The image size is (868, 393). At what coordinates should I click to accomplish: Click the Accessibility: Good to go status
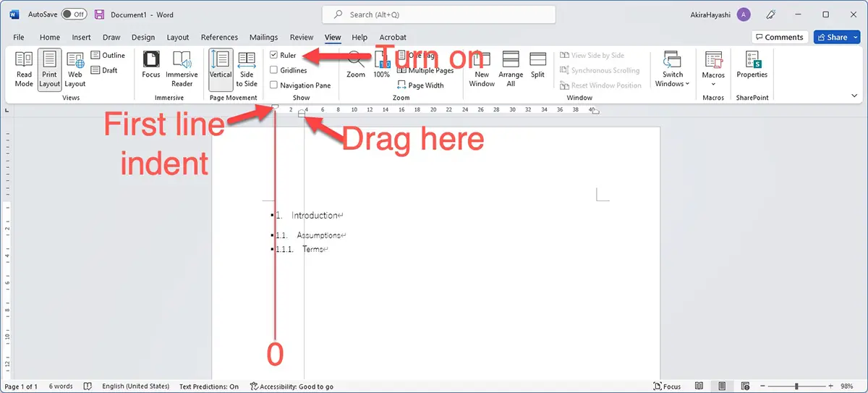(292, 386)
